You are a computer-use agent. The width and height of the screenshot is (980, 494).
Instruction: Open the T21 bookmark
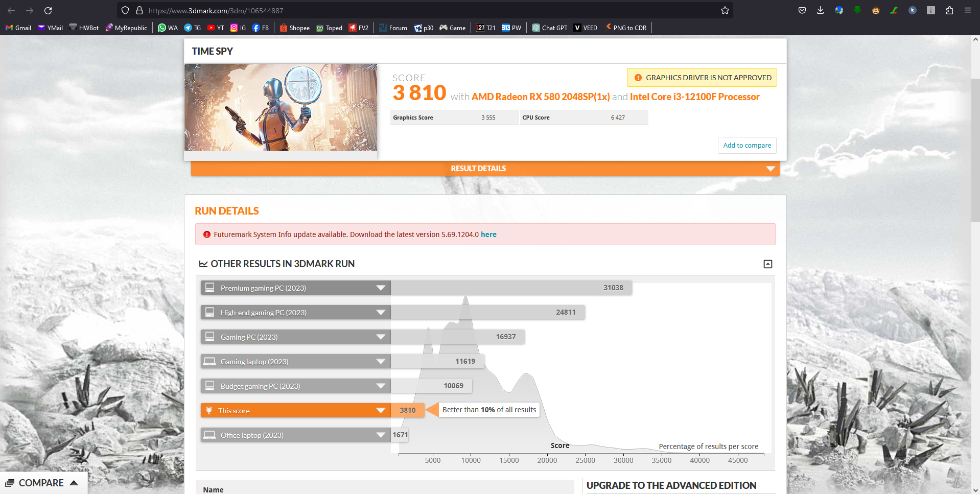click(x=486, y=28)
